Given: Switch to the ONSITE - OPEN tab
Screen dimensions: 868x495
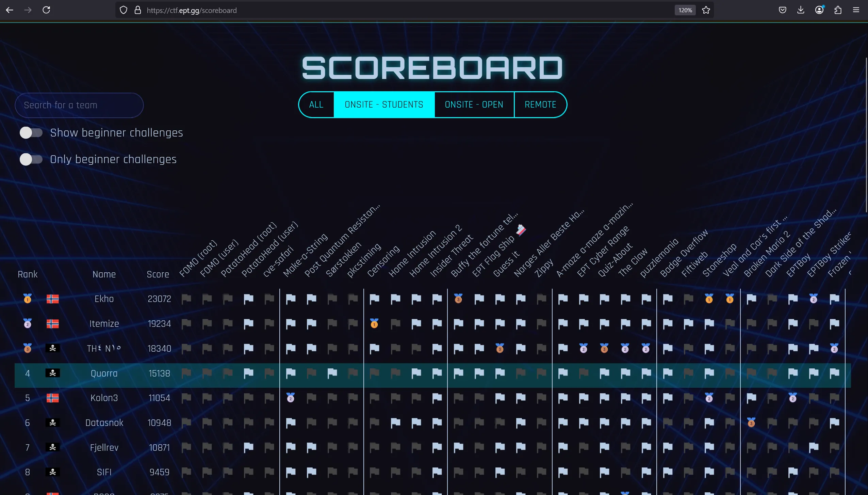Looking at the screenshot, I should pos(474,105).
